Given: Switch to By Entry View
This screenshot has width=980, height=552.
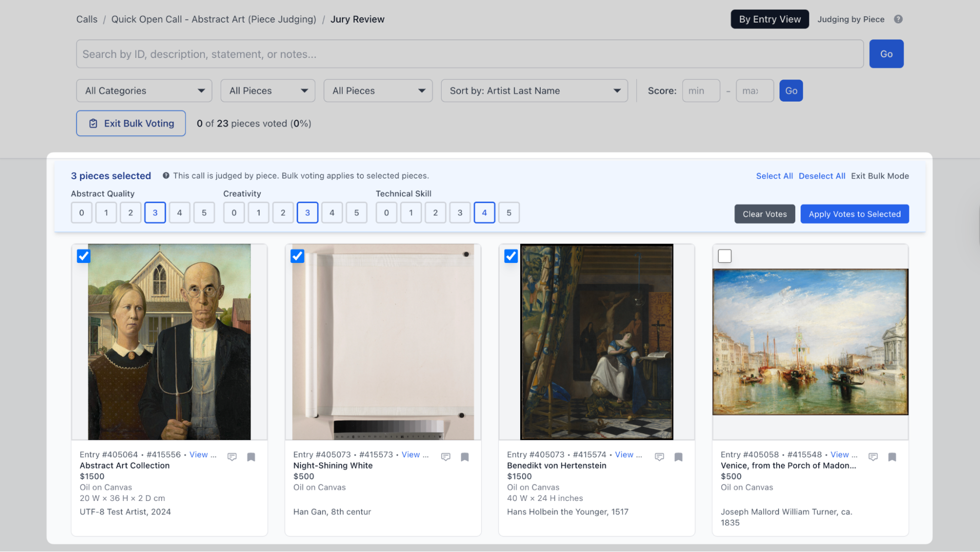Looking at the screenshot, I should click(x=770, y=19).
